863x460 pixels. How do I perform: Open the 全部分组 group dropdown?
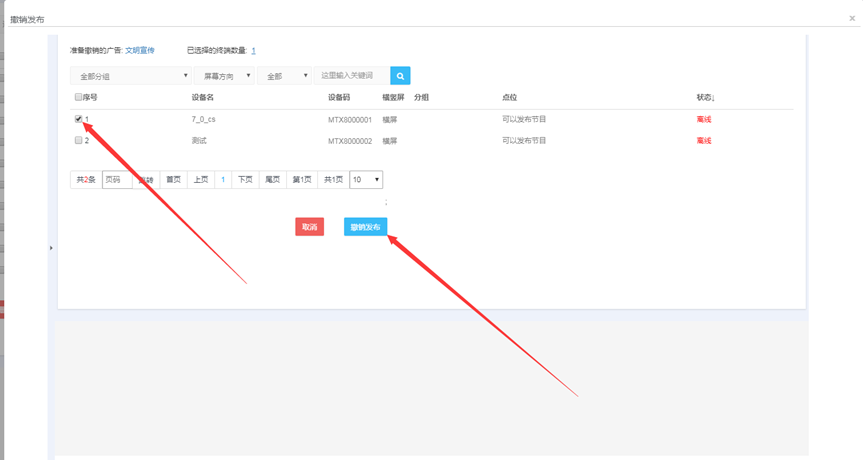130,76
